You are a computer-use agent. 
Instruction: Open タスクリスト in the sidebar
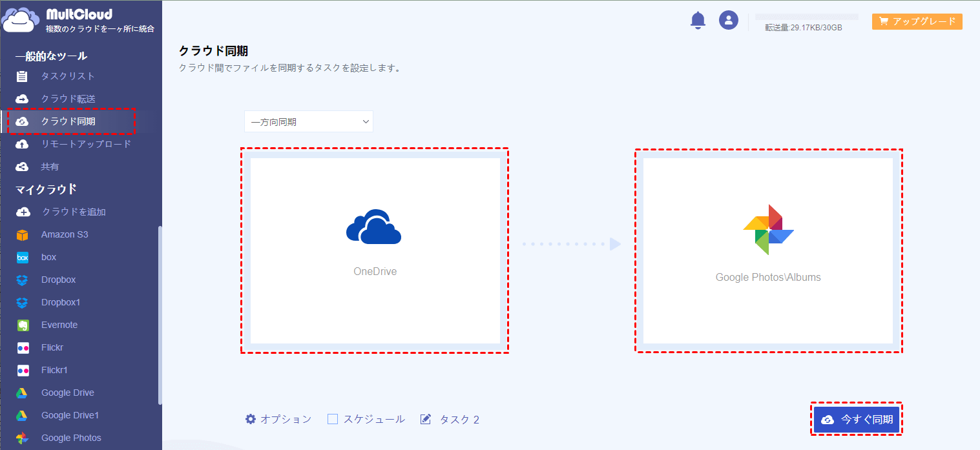coord(68,76)
